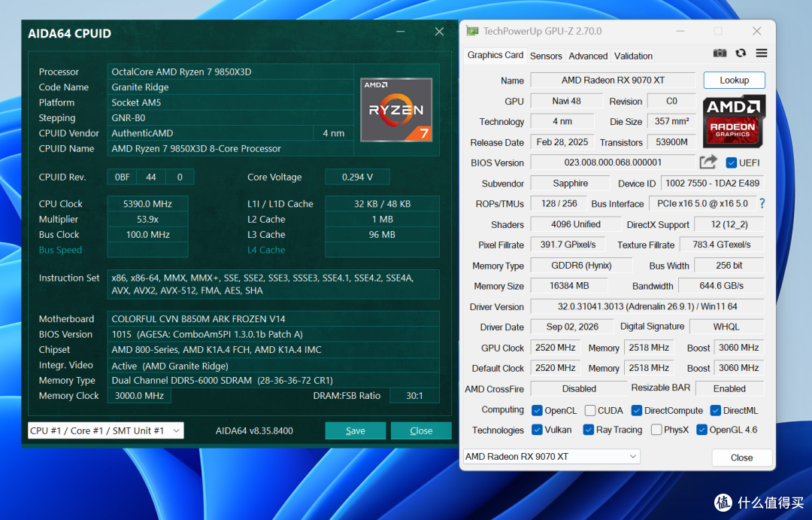The width and height of the screenshot is (812, 520).
Task: Open the GPU-Z hamburger menu
Action: point(761,53)
